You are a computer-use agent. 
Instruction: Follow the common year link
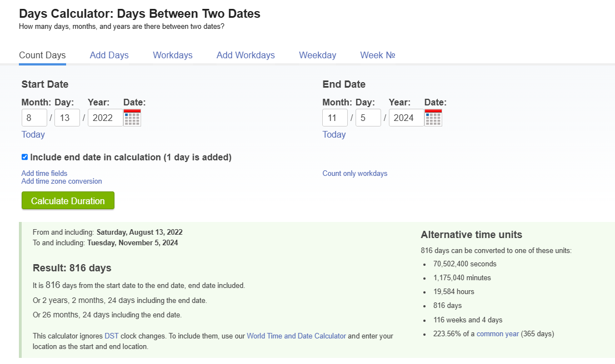[498, 333]
